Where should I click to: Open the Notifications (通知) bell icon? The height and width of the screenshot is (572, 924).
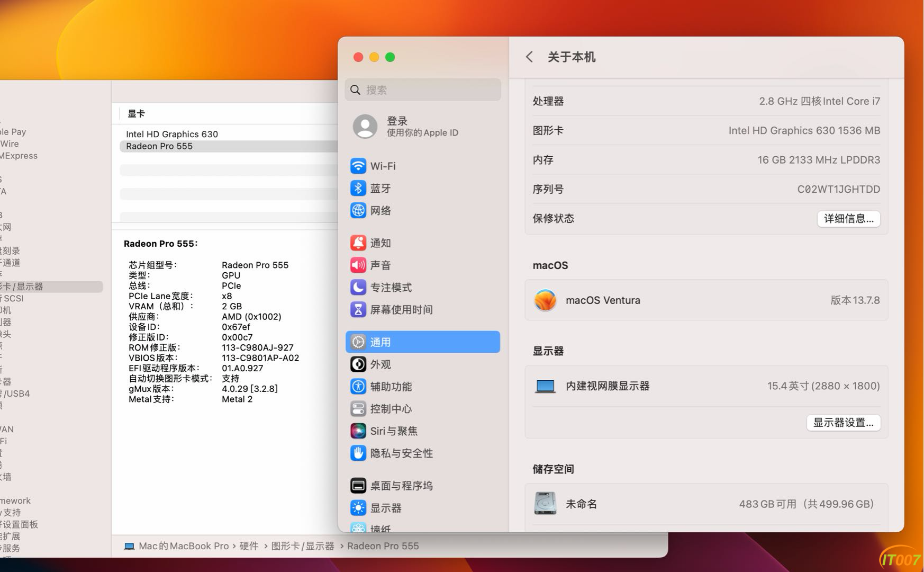(358, 243)
